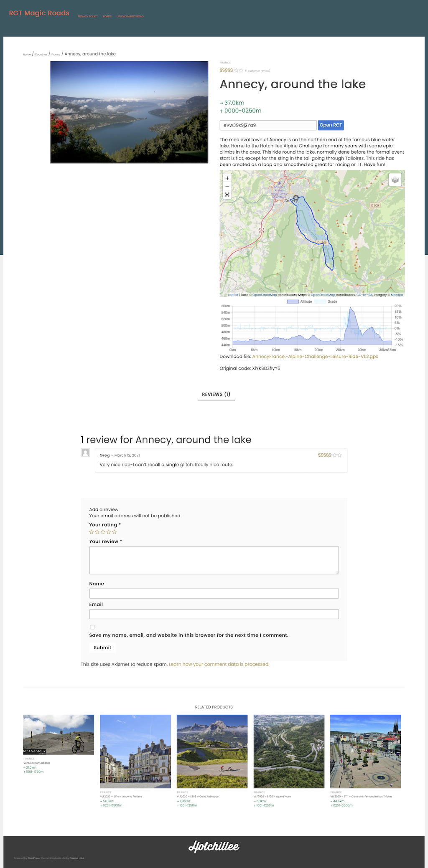Open the Col d'Aubisque product thumbnail
The height and width of the screenshot is (868, 428).
(212, 752)
